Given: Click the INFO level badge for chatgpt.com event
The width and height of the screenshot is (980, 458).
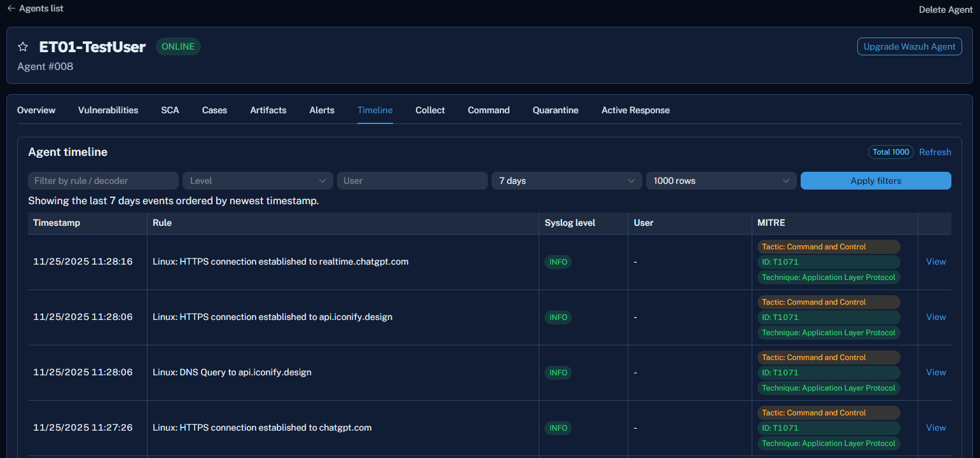Looking at the screenshot, I should tap(558, 428).
